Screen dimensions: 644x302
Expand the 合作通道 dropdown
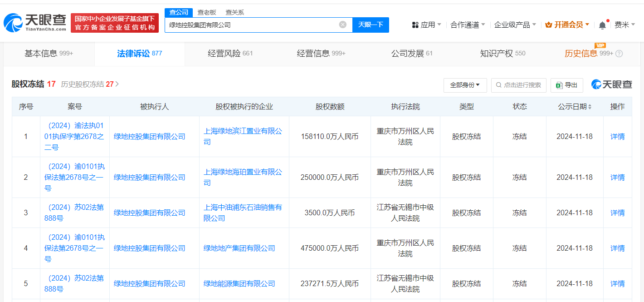click(468, 25)
